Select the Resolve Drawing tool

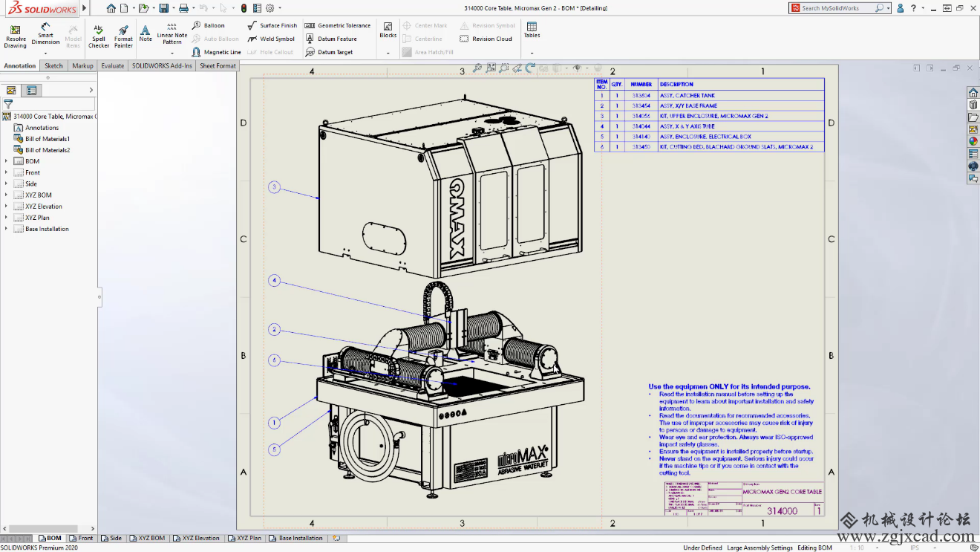15,36
